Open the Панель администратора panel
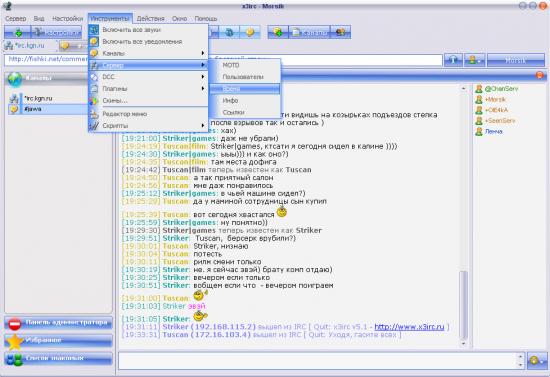This screenshot has height=377, width=550. click(58, 323)
